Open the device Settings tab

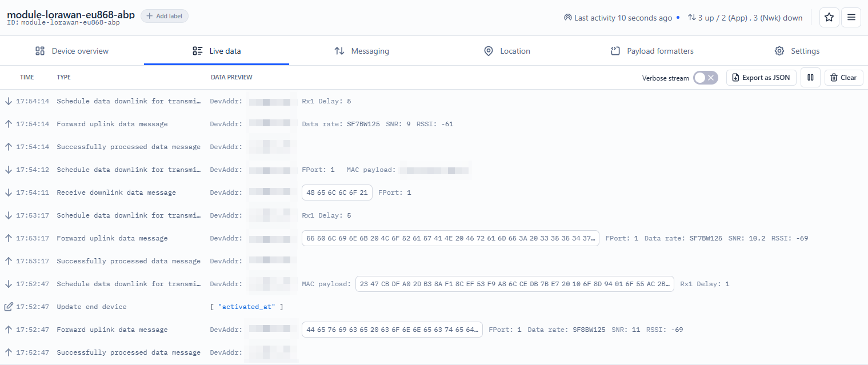click(797, 51)
